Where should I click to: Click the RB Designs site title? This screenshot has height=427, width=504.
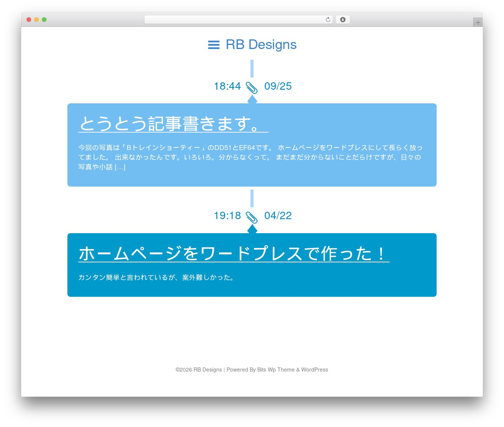(261, 45)
